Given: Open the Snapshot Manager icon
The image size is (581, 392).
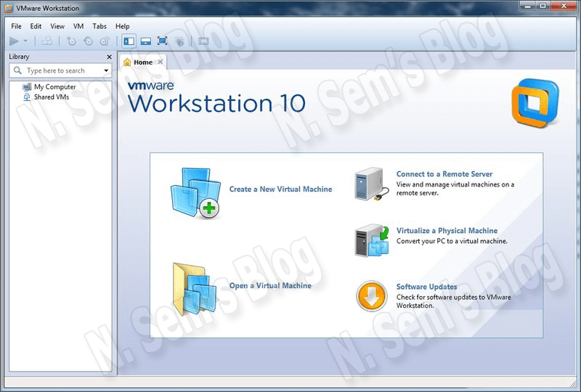Looking at the screenshot, I should coord(105,41).
